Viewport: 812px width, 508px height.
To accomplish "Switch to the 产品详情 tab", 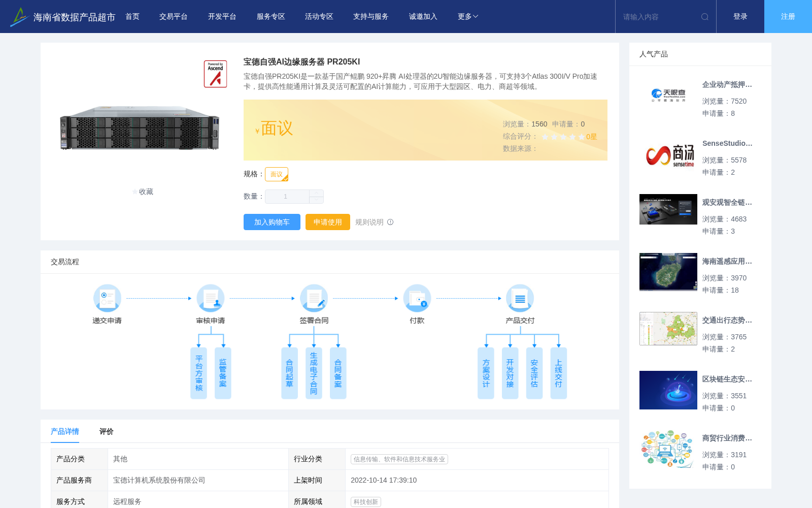I will 65,431.
